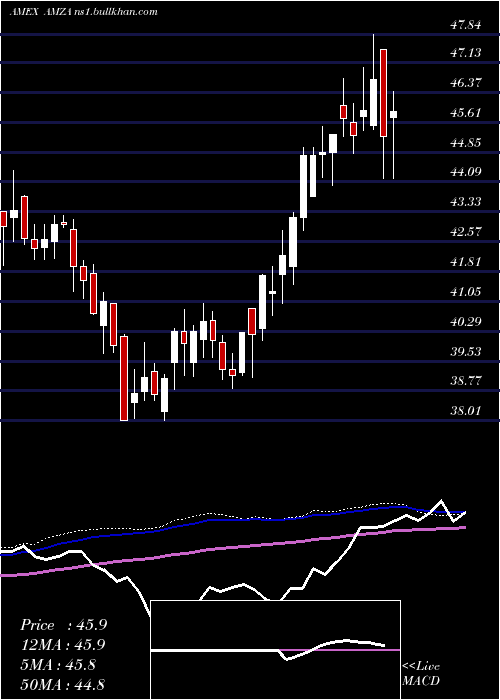Click the 42.57 price axis label
Viewport: 500px width, 700px height.
pyautogui.click(x=466, y=232)
